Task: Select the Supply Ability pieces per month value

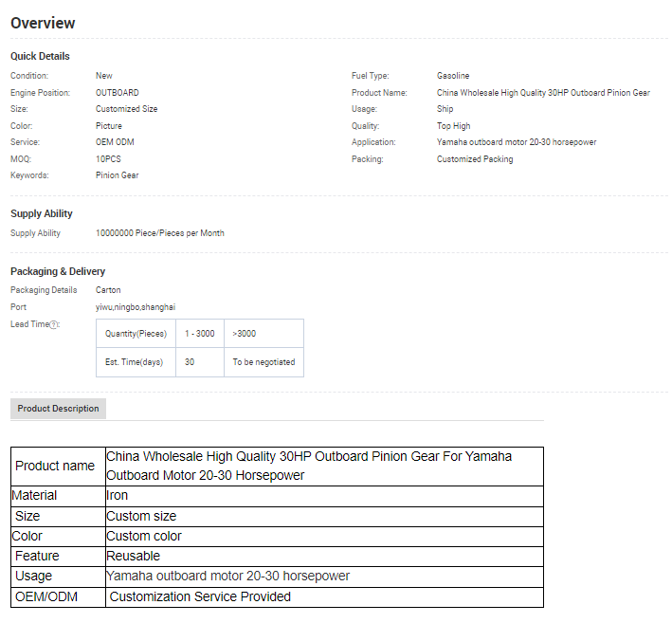Action: [x=159, y=233]
